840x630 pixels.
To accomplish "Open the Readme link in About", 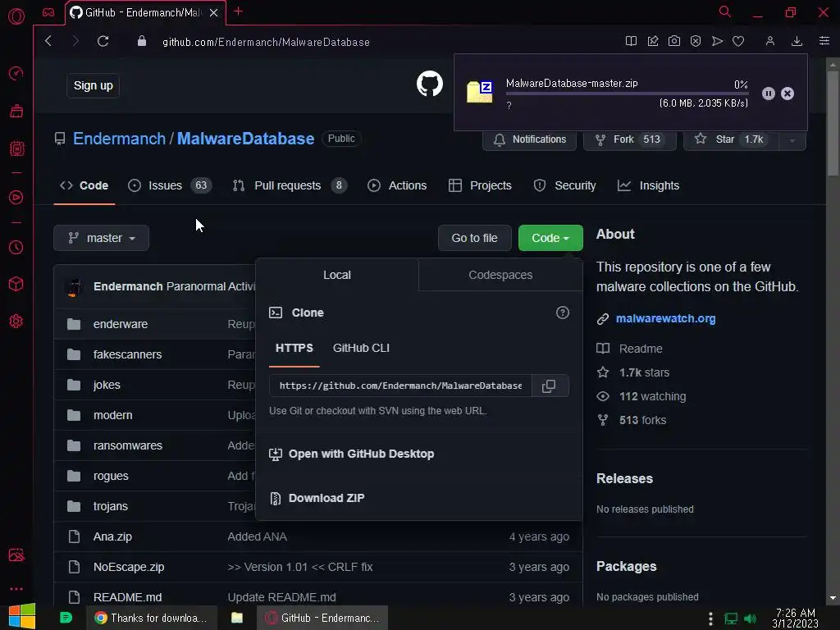I will 641,349.
